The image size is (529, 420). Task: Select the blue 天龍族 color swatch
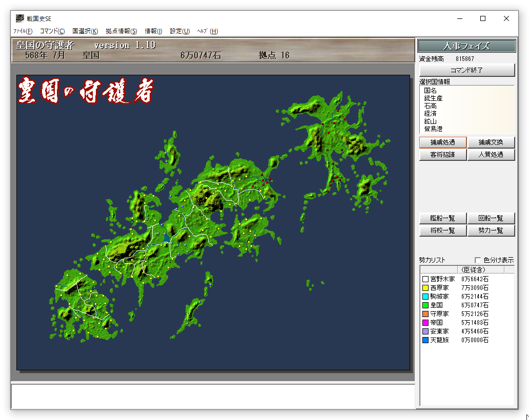click(425, 340)
